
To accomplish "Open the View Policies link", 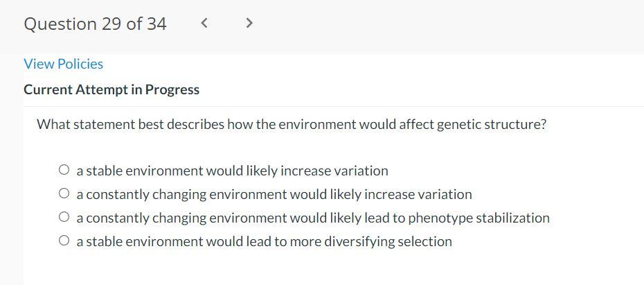I will click(x=63, y=64).
